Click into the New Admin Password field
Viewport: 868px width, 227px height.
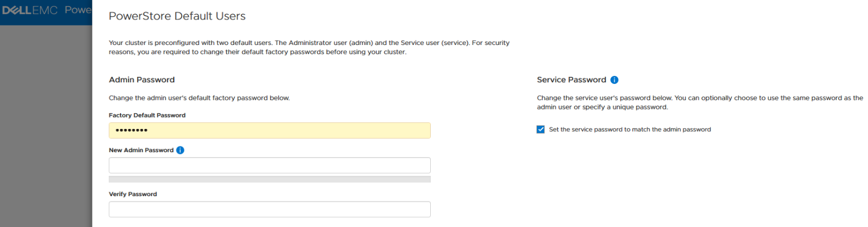pyautogui.click(x=270, y=165)
